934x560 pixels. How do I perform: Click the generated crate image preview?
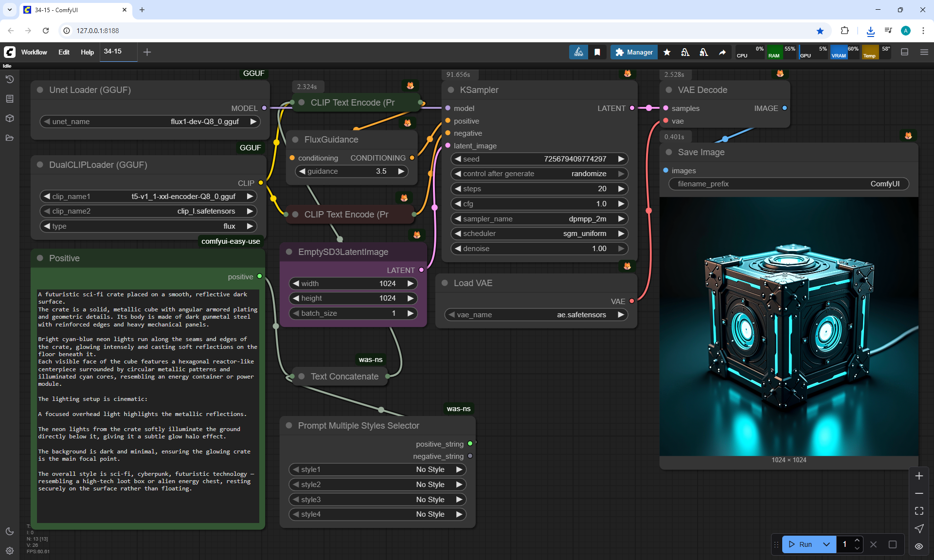pyautogui.click(x=789, y=326)
